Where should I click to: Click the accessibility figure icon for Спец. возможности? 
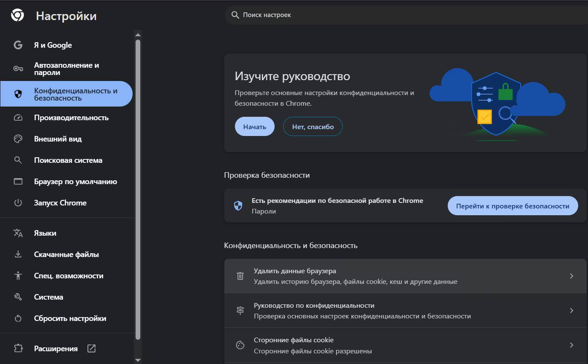pyautogui.click(x=18, y=276)
